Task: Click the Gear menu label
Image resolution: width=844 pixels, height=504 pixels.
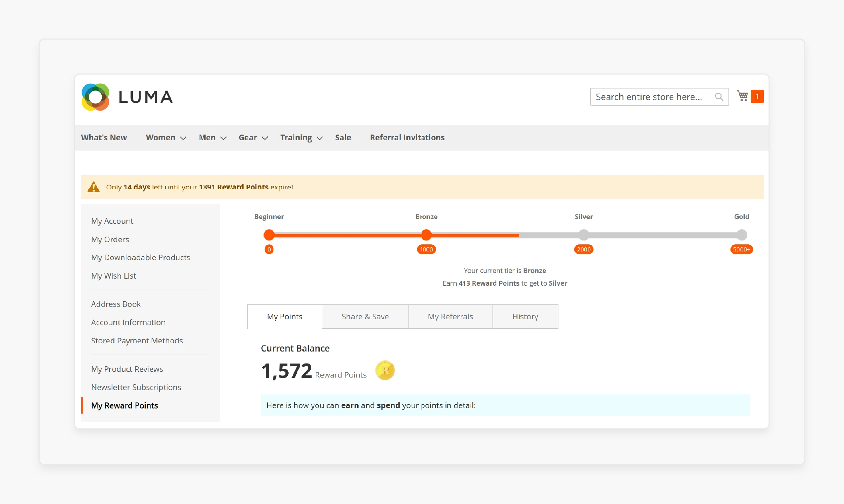Action: coord(248,137)
